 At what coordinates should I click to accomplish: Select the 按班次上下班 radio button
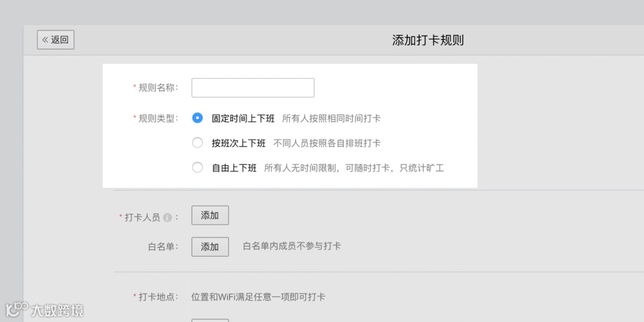click(197, 143)
